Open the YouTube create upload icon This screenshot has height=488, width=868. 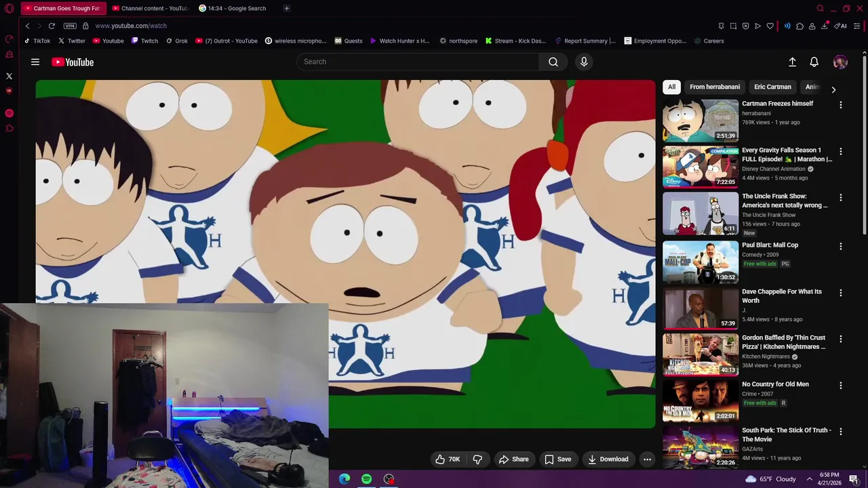pos(792,62)
